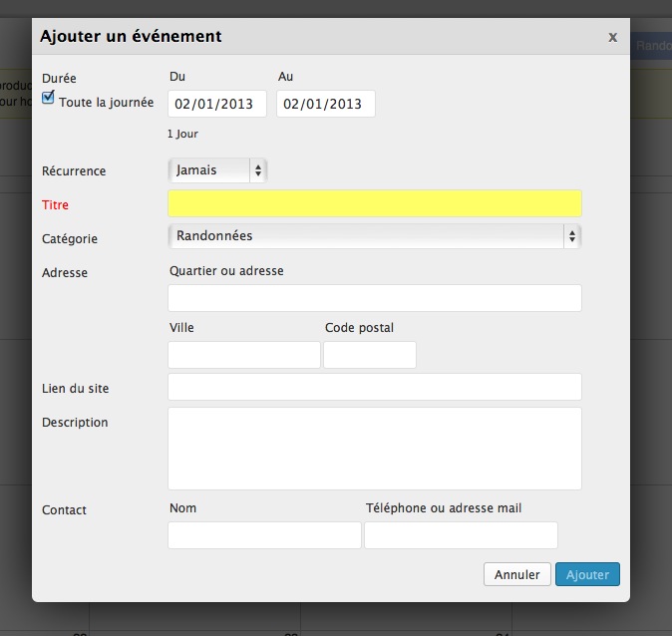The width and height of the screenshot is (672, 636).
Task: Open the Récurrence dropdown set to Jamais
Action: coord(217,170)
